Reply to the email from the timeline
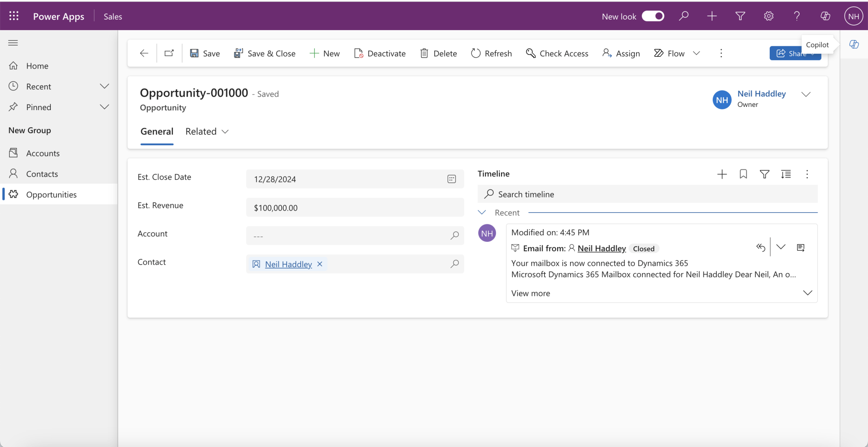868x447 pixels. (x=761, y=247)
